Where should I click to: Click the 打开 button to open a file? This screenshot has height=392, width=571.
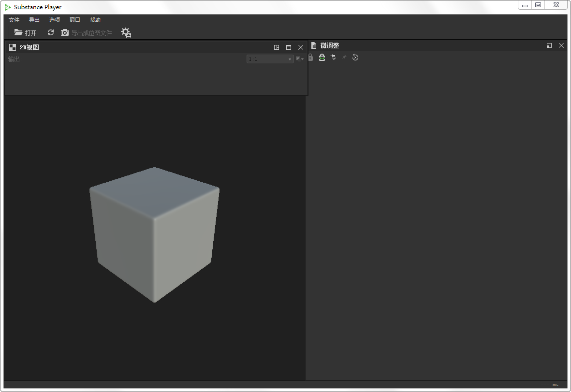point(27,33)
